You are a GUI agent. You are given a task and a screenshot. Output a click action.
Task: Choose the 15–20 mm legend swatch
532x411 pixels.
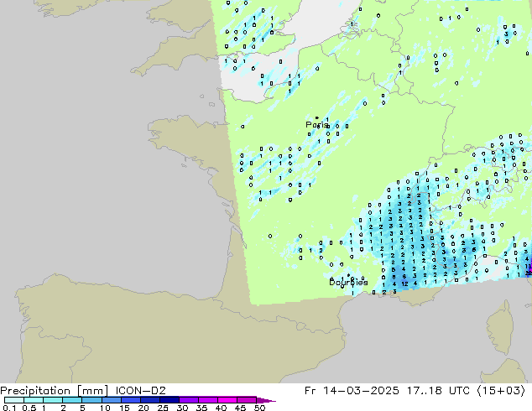(x=130, y=400)
